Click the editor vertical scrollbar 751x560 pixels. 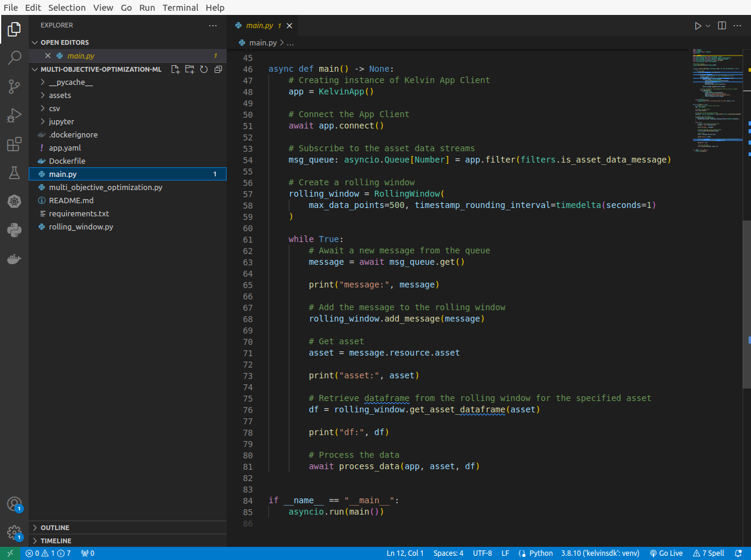[x=747, y=305]
